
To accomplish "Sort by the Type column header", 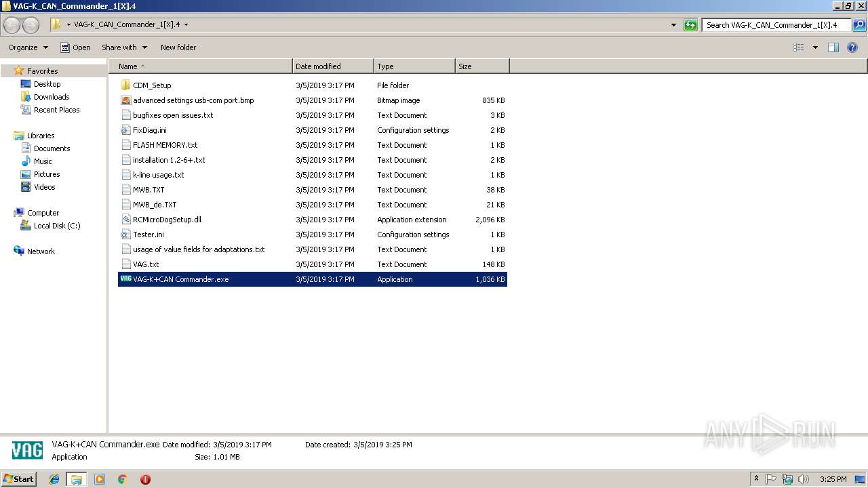I will click(x=414, y=66).
